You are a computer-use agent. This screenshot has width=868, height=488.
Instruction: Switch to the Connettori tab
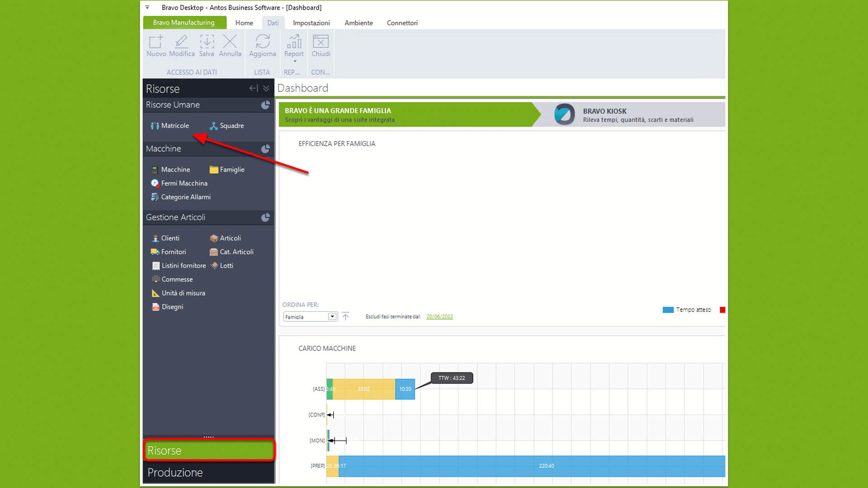[402, 23]
